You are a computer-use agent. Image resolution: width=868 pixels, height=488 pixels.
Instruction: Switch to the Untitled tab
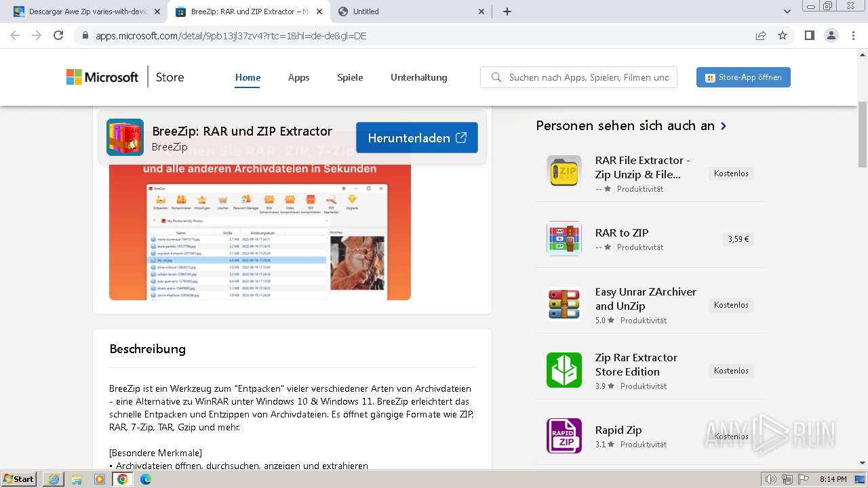tap(411, 12)
